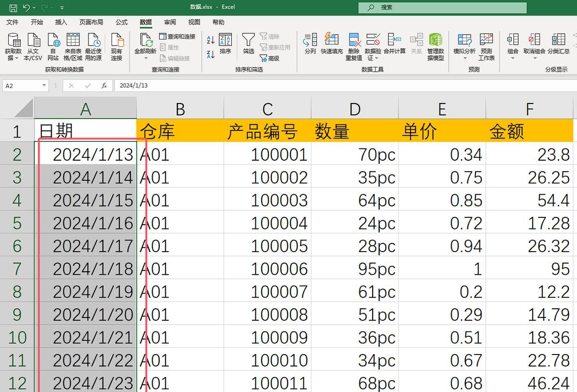Import data using 从文本/CSV
Viewport: 577px width, 392px height.
tap(33, 47)
